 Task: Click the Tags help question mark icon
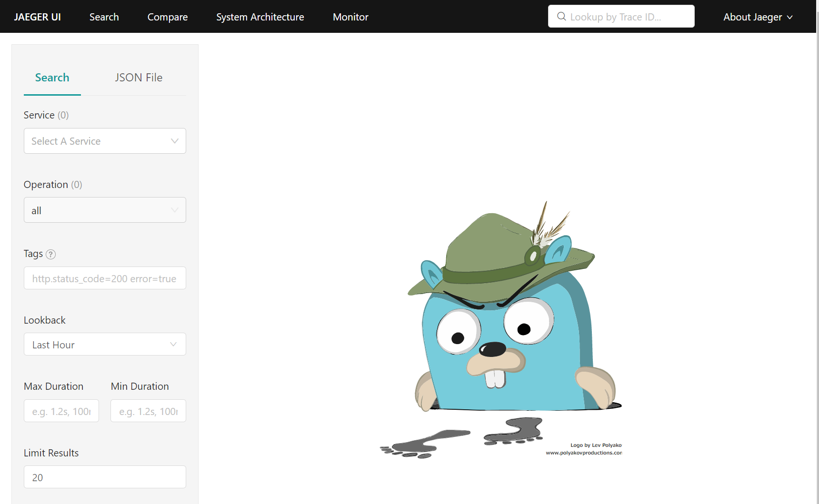coord(50,254)
